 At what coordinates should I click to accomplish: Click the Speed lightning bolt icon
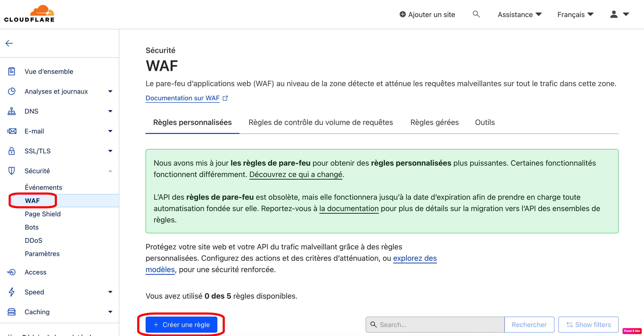12,292
